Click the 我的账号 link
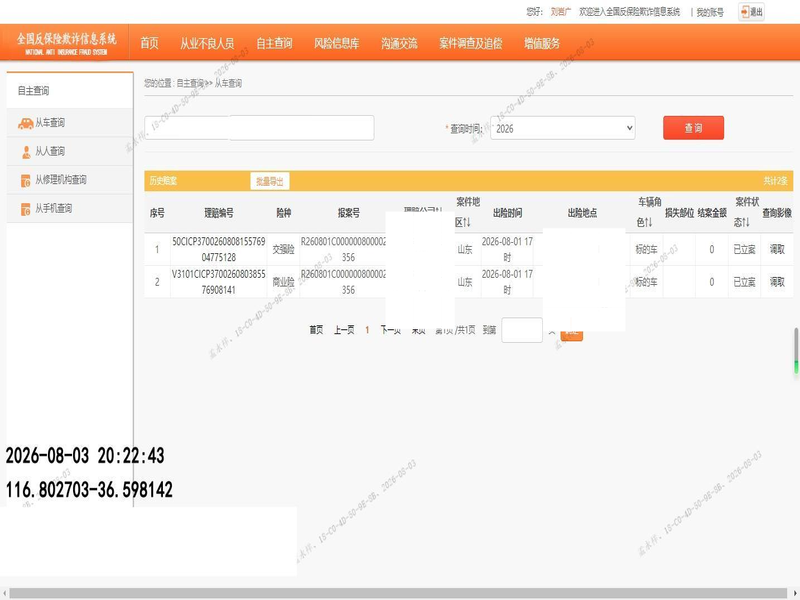The width and height of the screenshot is (800, 600). pos(710,12)
